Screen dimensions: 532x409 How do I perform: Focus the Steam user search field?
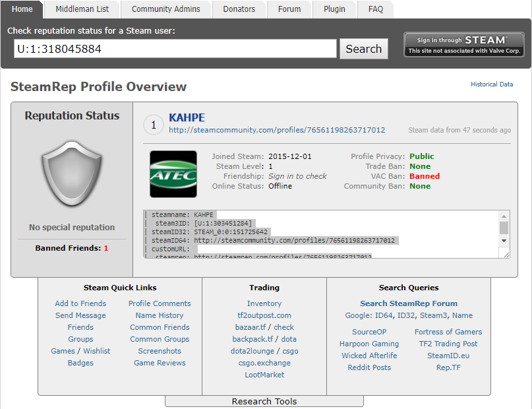[175, 49]
